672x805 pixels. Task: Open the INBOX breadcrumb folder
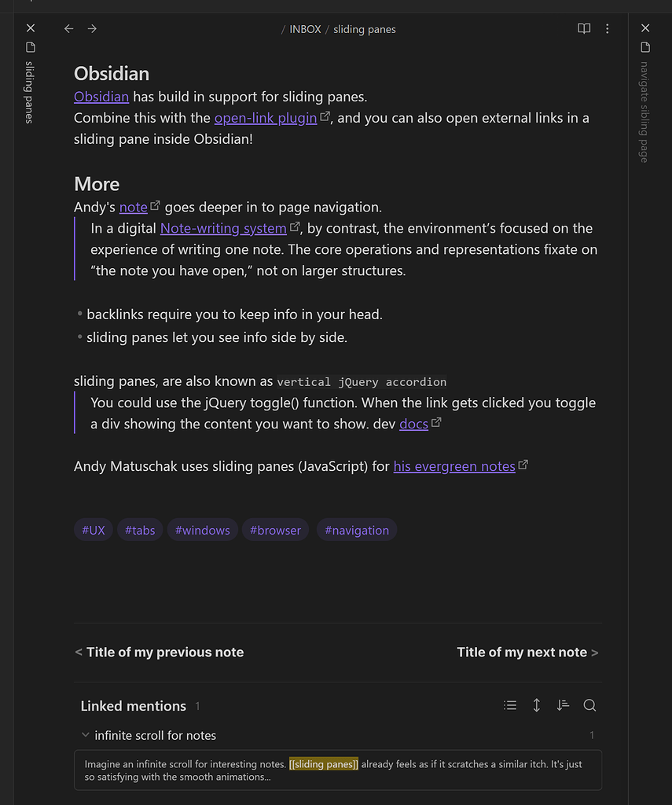[x=305, y=28]
